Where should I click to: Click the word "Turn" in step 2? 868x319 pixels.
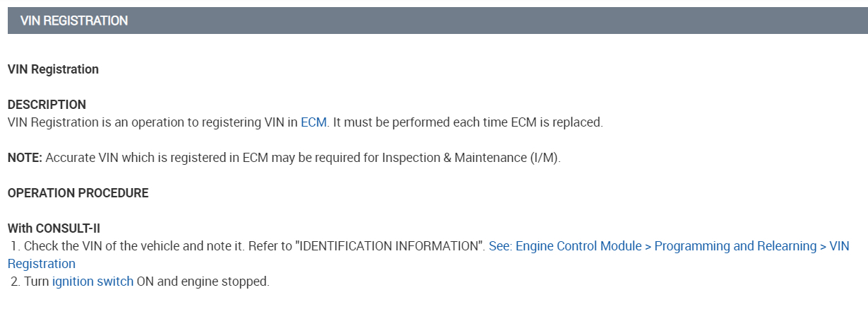(36, 282)
